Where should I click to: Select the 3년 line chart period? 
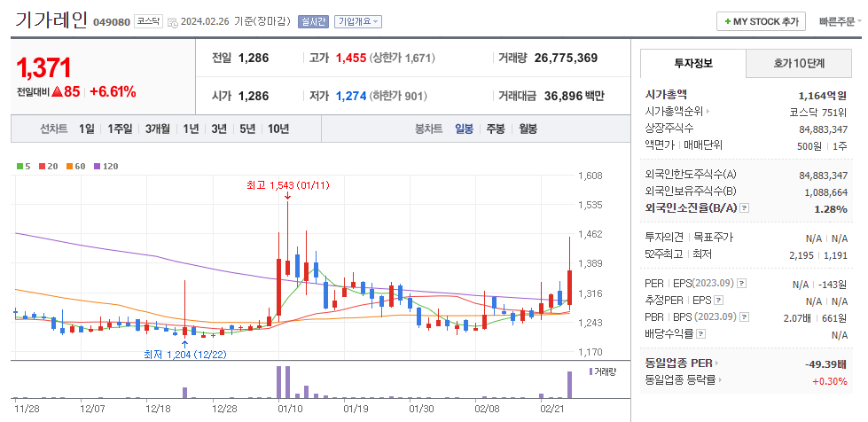tap(219, 129)
